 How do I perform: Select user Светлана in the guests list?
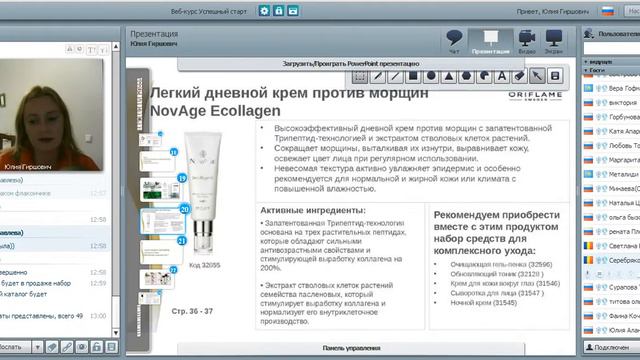[611, 246]
